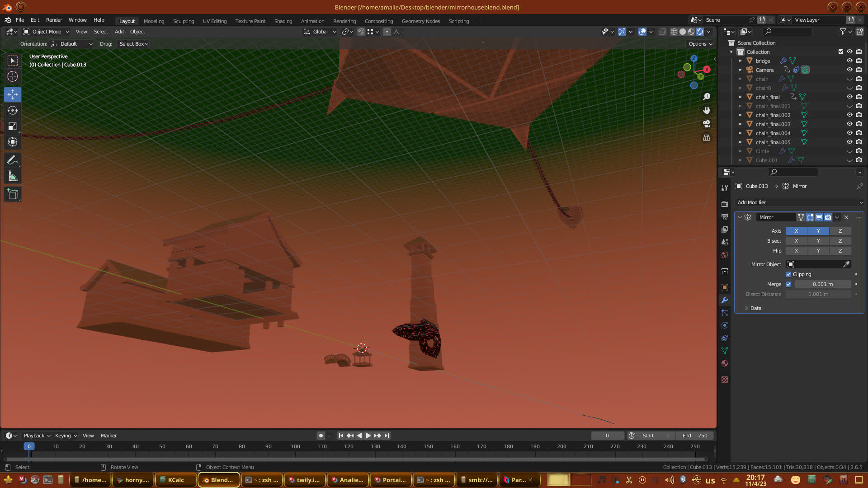Click the Merge distance value field
Image resolution: width=868 pixels, height=488 pixels.
pos(822,284)
